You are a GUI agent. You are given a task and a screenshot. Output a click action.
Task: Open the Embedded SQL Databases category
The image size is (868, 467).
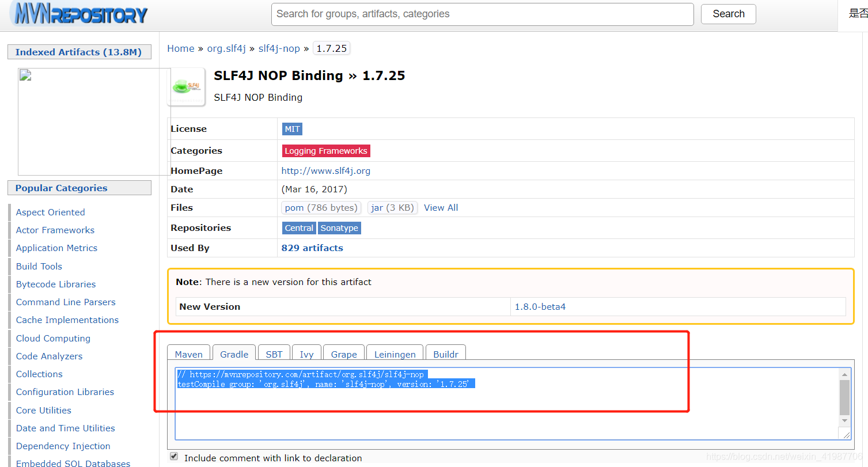click(73, 463)
